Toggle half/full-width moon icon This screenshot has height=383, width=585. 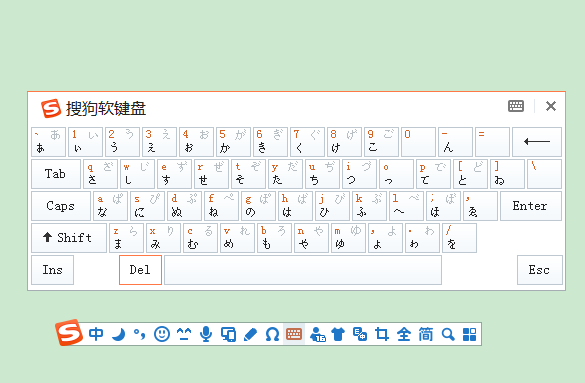point(118,334)
